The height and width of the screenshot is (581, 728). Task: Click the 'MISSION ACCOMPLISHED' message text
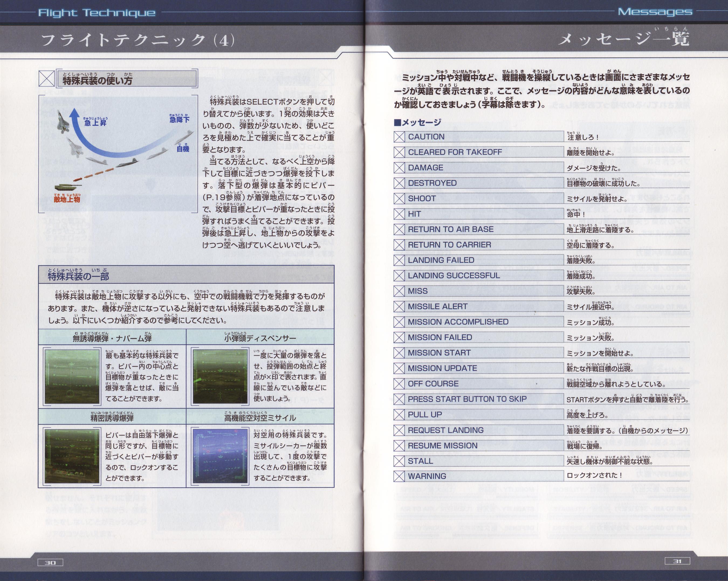(x=458, y=322)
